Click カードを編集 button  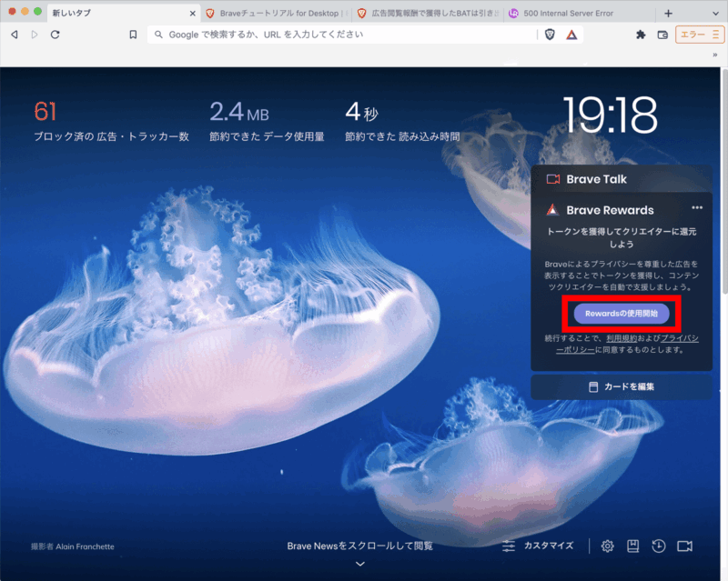tap(622, 386)
